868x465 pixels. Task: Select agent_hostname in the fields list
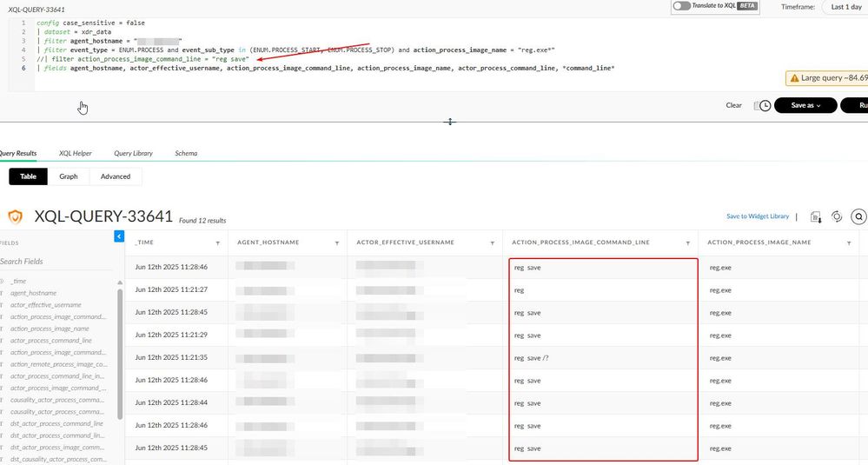pyautogui.click(x=34, y=294)
